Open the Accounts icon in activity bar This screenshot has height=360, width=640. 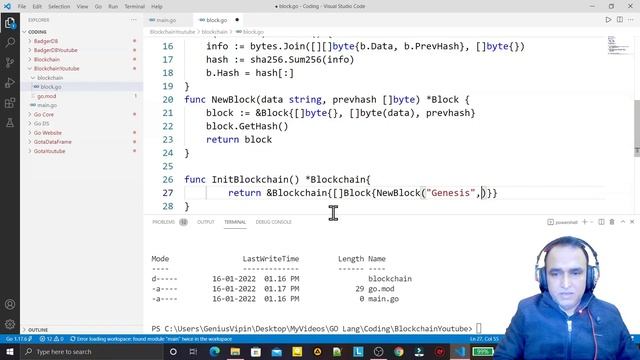pos(10,304)
